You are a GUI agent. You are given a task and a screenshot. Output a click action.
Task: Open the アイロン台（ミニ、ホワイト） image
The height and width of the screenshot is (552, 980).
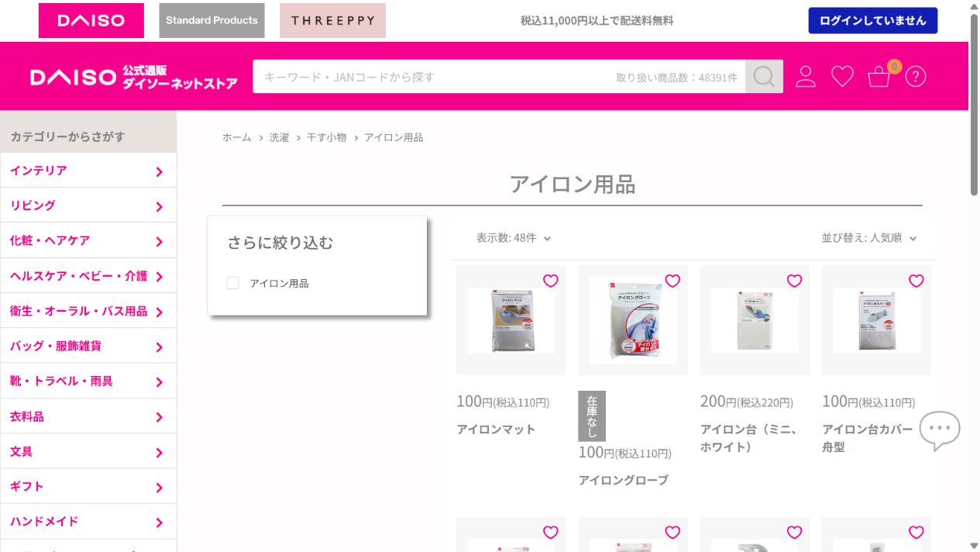755,321
